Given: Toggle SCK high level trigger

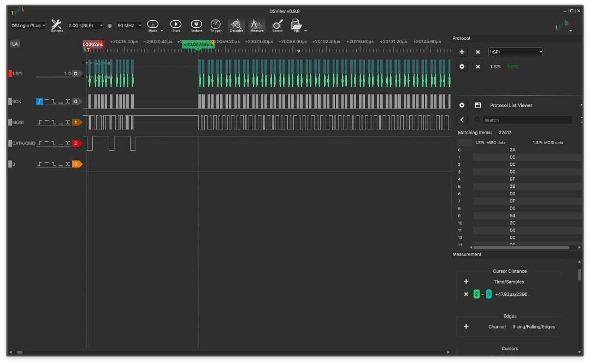Looking at the screenshot, I should [46, 101].
